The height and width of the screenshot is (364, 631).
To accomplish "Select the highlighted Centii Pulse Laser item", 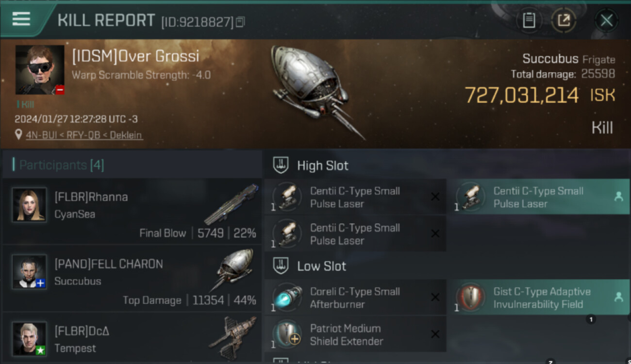I will (539, 197).
